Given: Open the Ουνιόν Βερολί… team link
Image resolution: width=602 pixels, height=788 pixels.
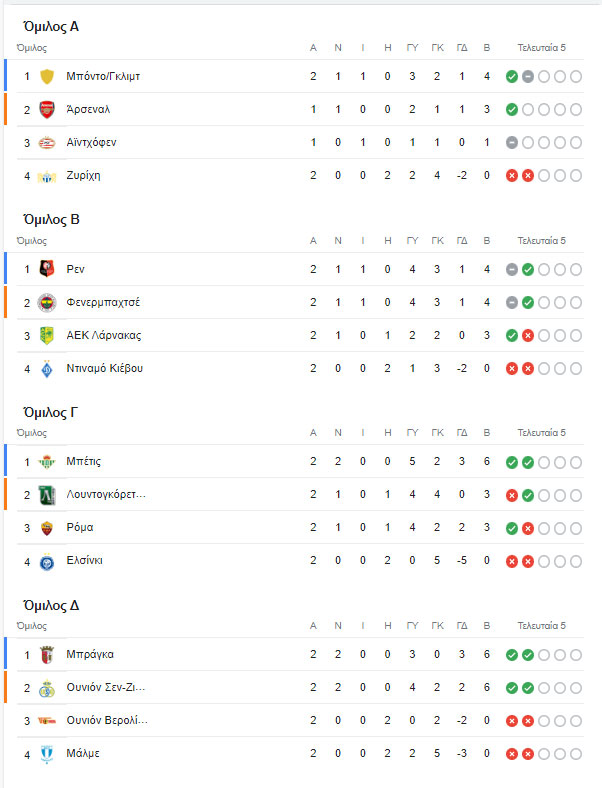Looking at the screenshot, I should pos(106,720).
